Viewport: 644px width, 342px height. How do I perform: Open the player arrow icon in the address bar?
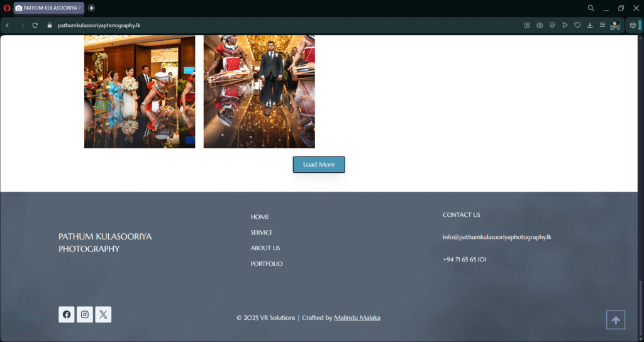(565, 25)
